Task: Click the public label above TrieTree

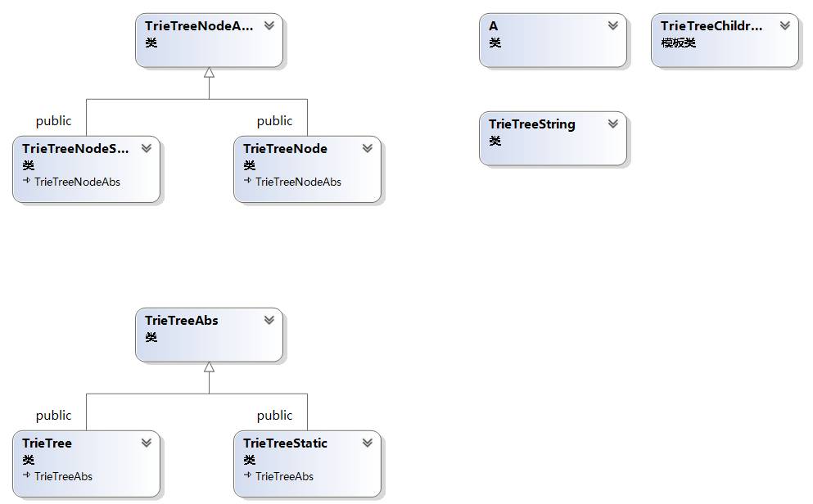Action: click(x=53, y=416)
